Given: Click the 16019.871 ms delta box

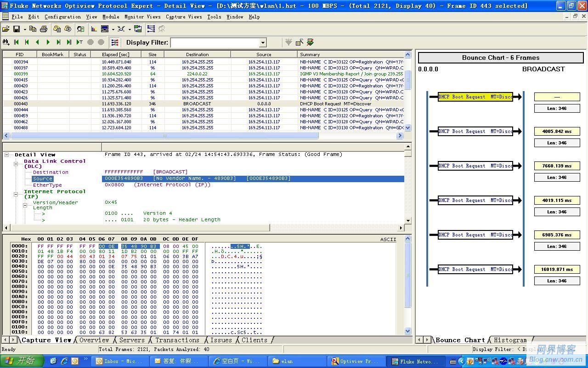Looking at the screenshot, I should click(557, 269).
